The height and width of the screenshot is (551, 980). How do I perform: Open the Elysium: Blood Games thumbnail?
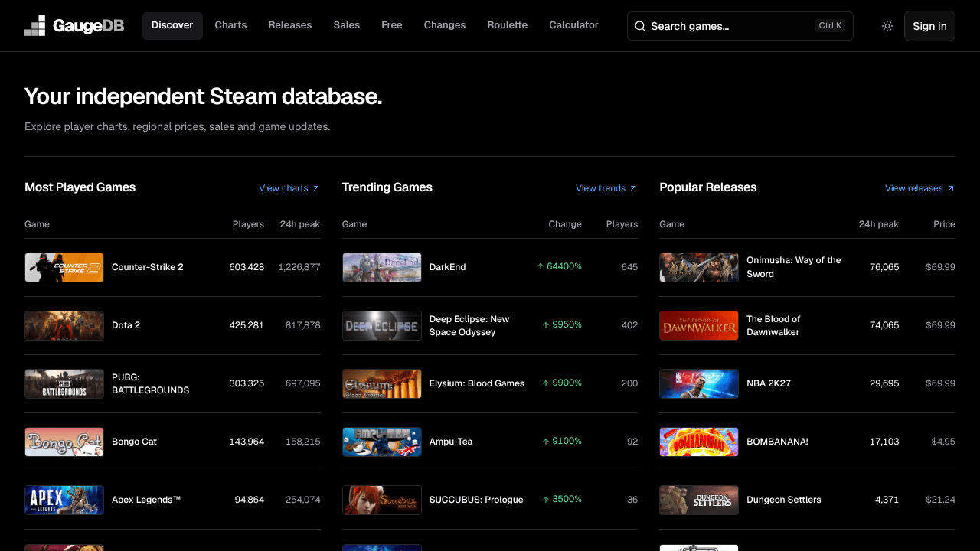(x=382, y=383)
